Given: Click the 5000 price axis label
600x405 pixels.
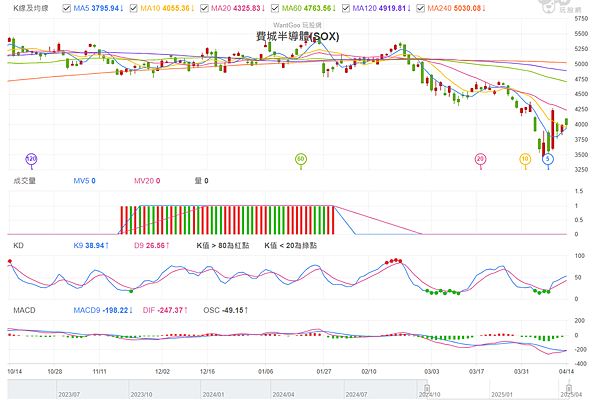Looking at the screenshot, I should pos(581,64).
